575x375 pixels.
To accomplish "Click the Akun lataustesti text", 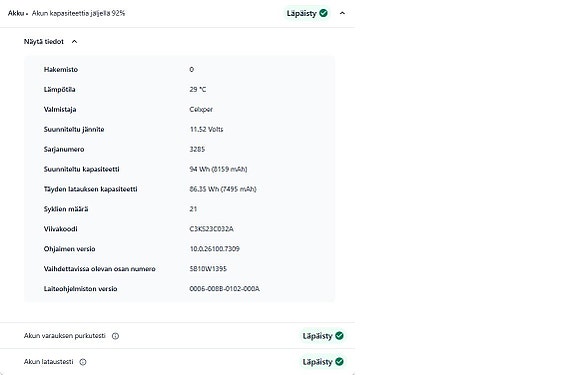I will click(x=48, y=362).
